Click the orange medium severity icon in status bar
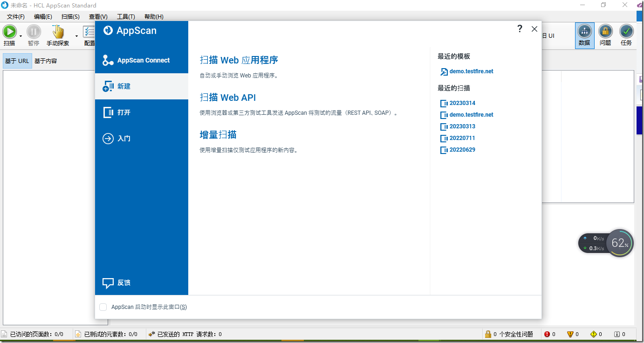Screen dimensions: 644x343 (x=570, y=334)
